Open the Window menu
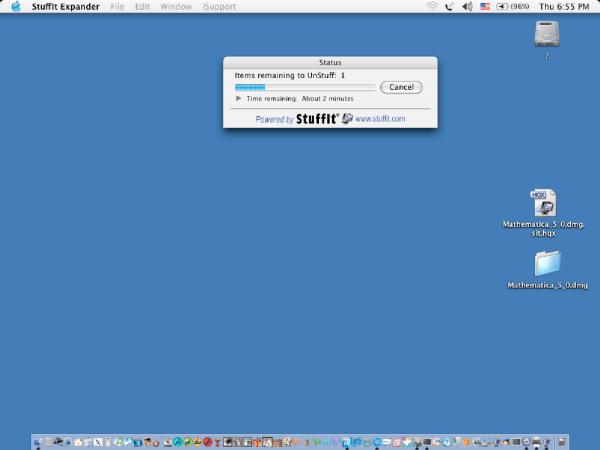 (x=176, y=6)
